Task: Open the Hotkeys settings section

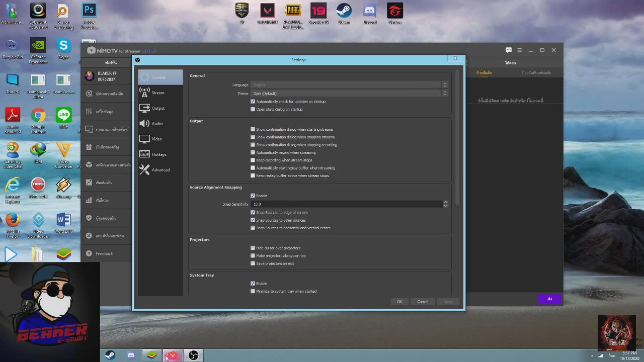Action: click(158, 154)
